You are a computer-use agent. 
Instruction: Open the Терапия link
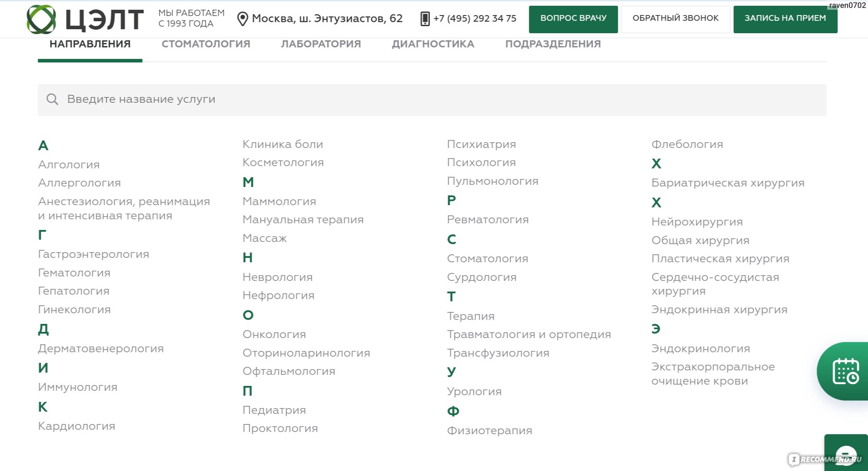pos(471,316)
